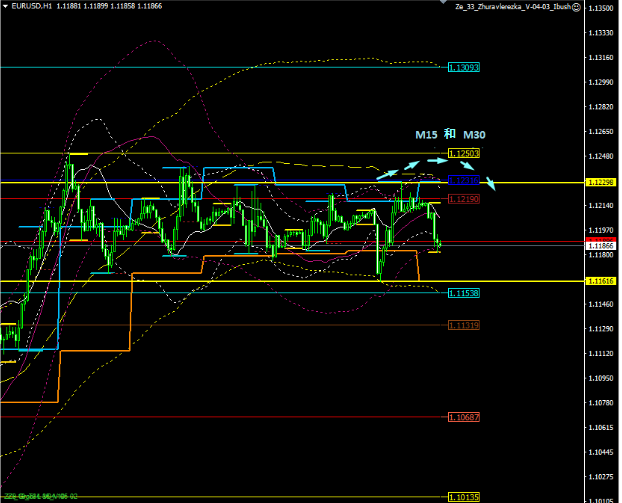622x503 pixels.
Task: Click the yellow 1.10135 level label
Action: (x=464, y=496)
